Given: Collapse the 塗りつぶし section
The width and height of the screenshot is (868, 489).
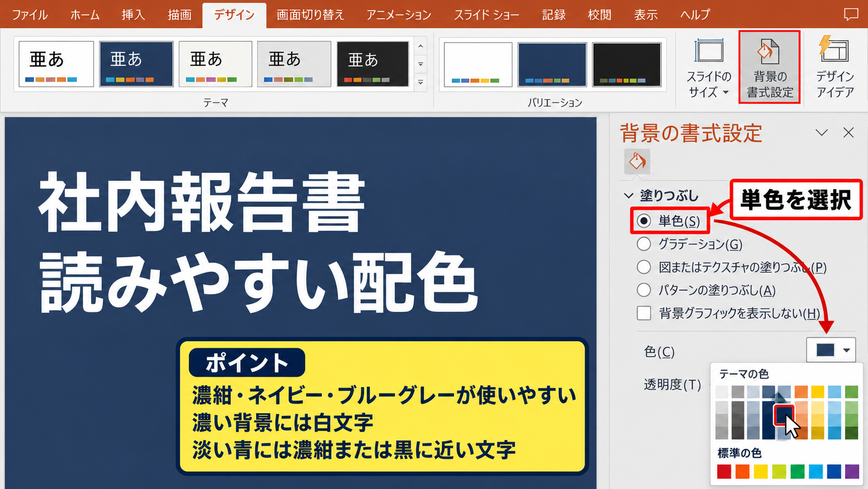Looking at the screenshot, I should click(x=629, y=196).
